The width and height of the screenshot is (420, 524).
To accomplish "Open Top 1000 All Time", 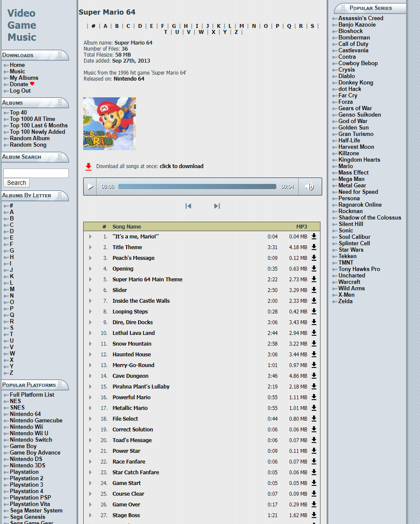I will pyautogui.click(x=33, y=119).
